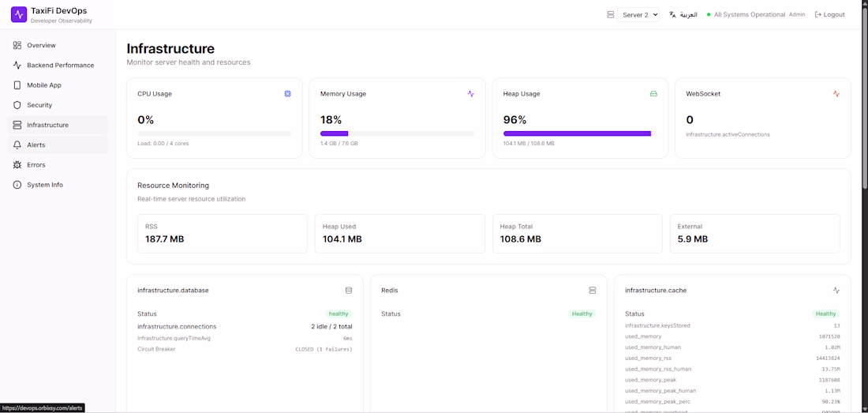Click 'Load: 0.00 / 4 cores' text
Image resolution: width=868 pixels, height=413 pixels.
[x=163, y=144]
